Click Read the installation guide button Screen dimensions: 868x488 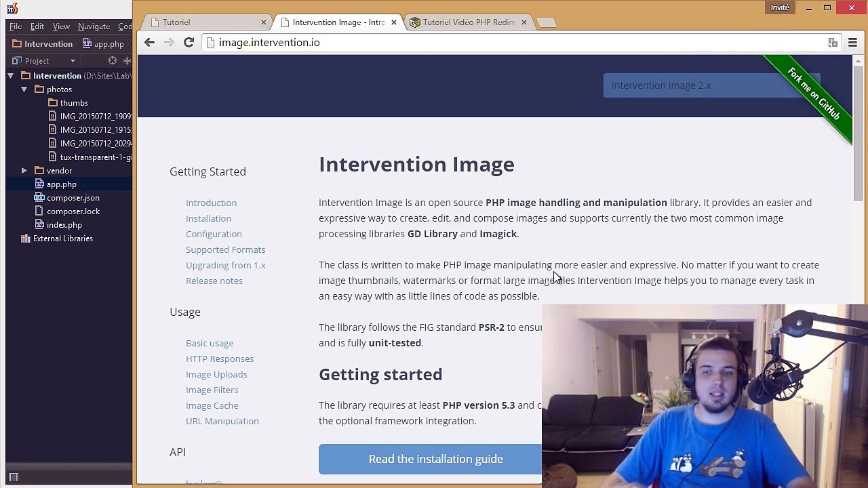[x=431, y=459]
